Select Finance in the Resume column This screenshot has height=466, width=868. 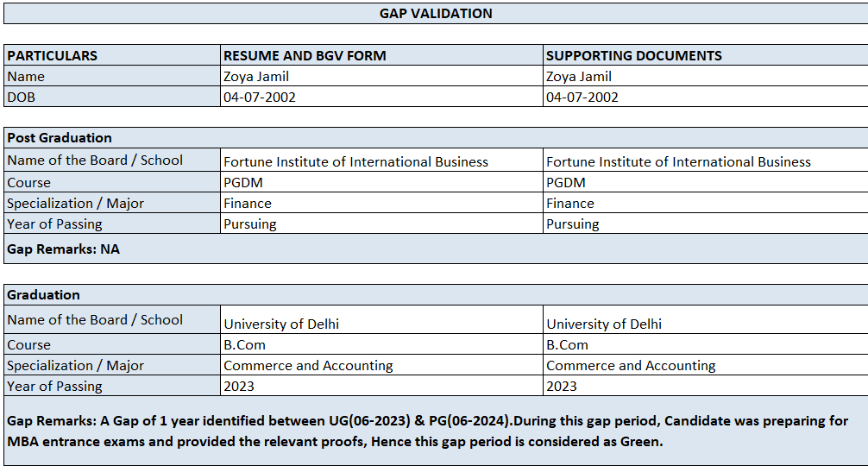[x=381, y=203]
